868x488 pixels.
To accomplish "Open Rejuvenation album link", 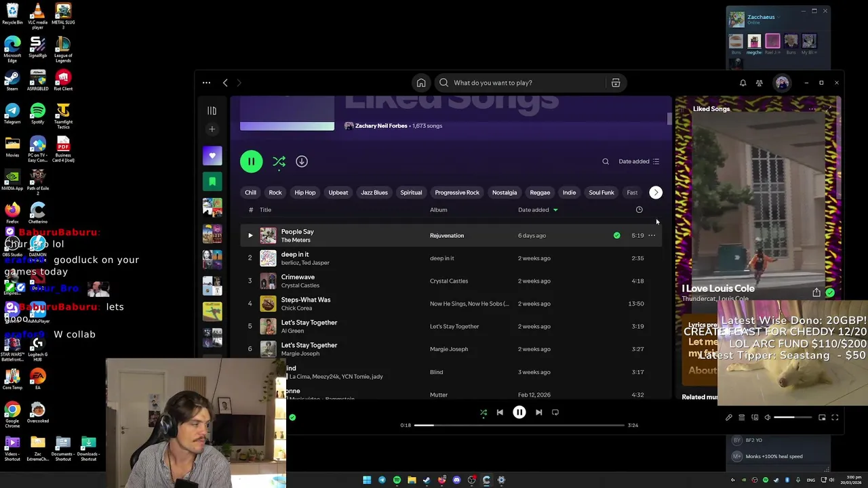I will tap(447, 236).
